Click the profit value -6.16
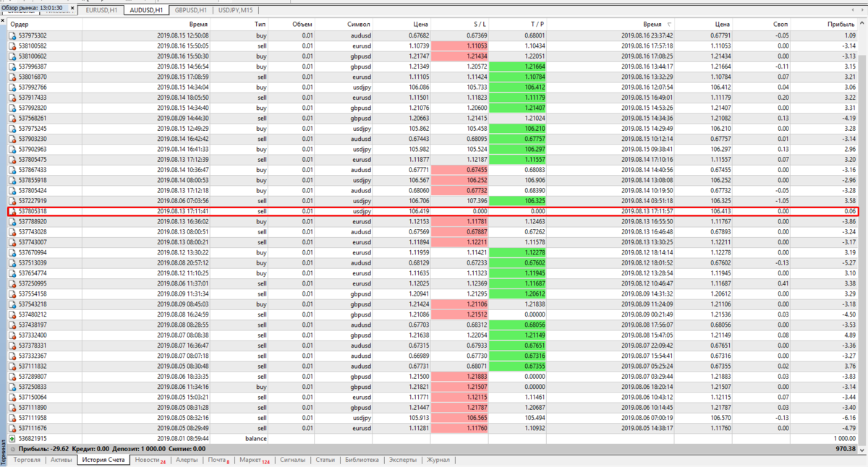The width and height of the screenshot is (868, 467). tap(849, 418)
